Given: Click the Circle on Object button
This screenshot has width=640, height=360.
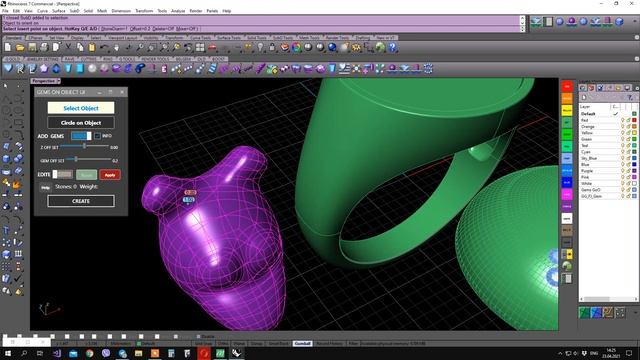Looking at the screenshot, I should [81, 123].
